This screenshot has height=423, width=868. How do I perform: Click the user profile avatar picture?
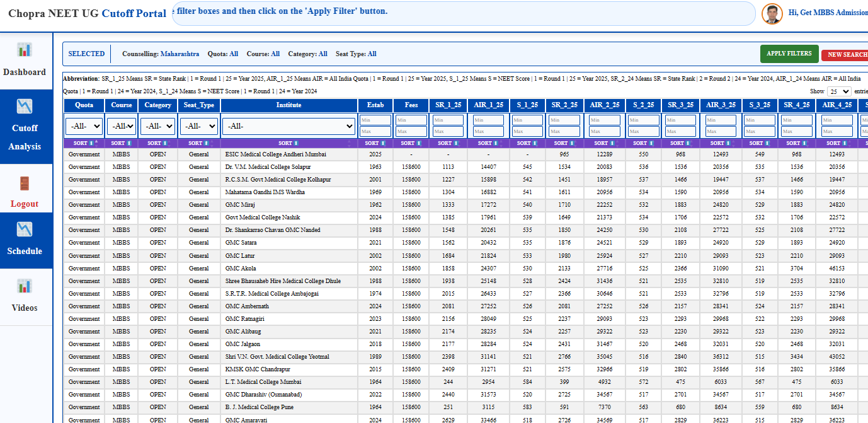click(772, 14)
